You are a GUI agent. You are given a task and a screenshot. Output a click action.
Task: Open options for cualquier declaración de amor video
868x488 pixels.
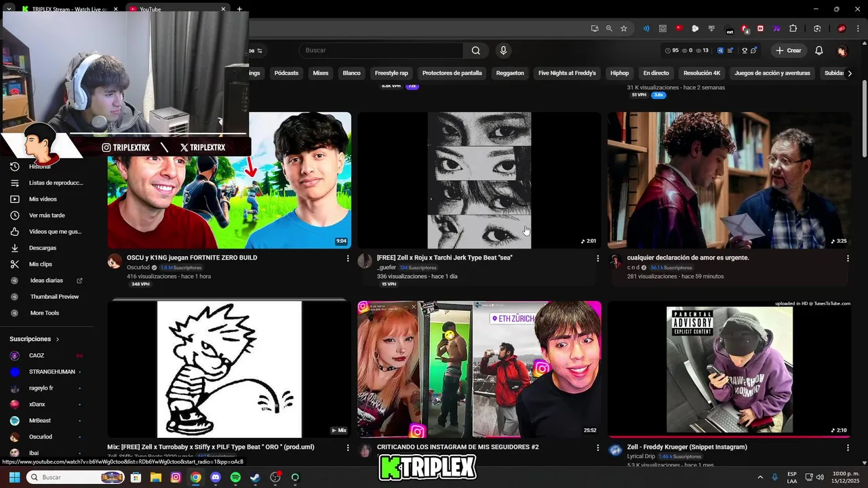848,258
